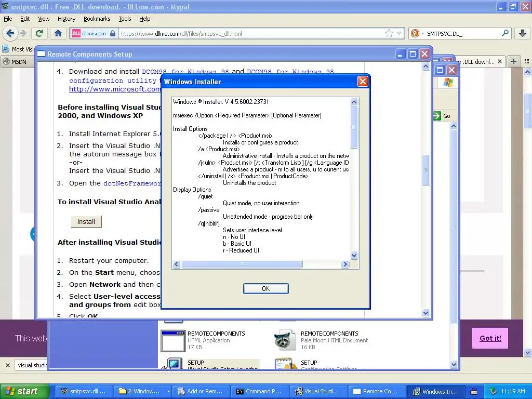The width and height of the screenshot is (532, 399).
Task: Click the browser Forward arrow button
Action: click(23, 33)
